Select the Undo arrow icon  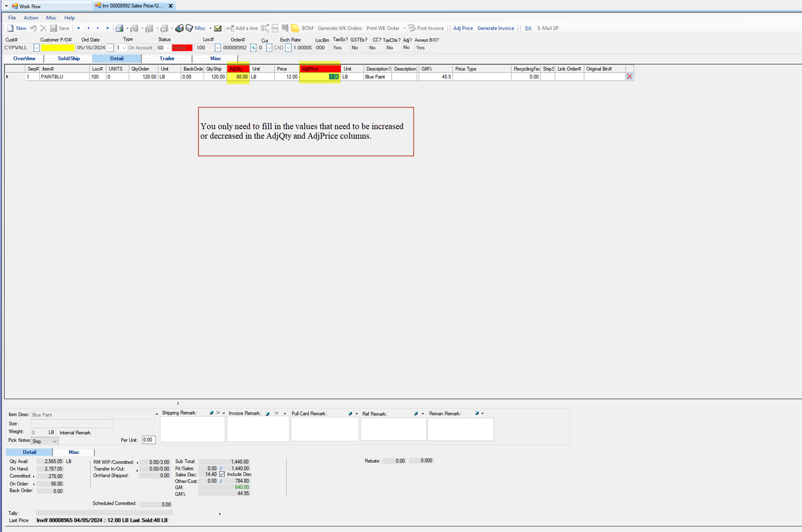point(33,28)
